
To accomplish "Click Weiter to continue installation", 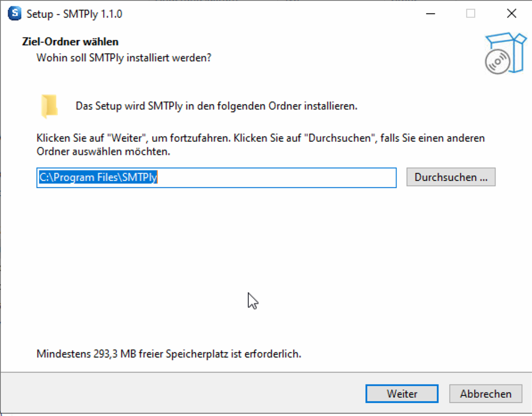I will [402, 394].
